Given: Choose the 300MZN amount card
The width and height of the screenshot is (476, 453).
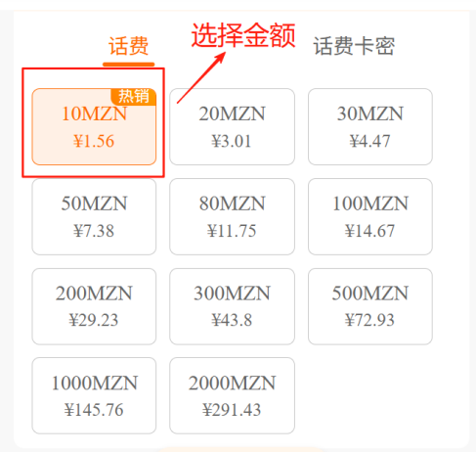Looking at the screenshot, I should tap(232, 306).
